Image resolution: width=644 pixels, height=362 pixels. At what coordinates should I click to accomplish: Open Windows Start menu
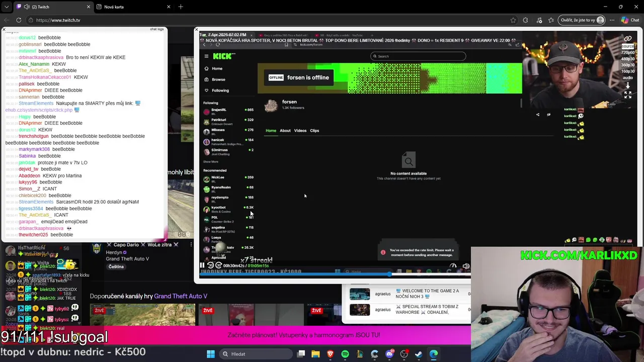(x=211, y=354)
